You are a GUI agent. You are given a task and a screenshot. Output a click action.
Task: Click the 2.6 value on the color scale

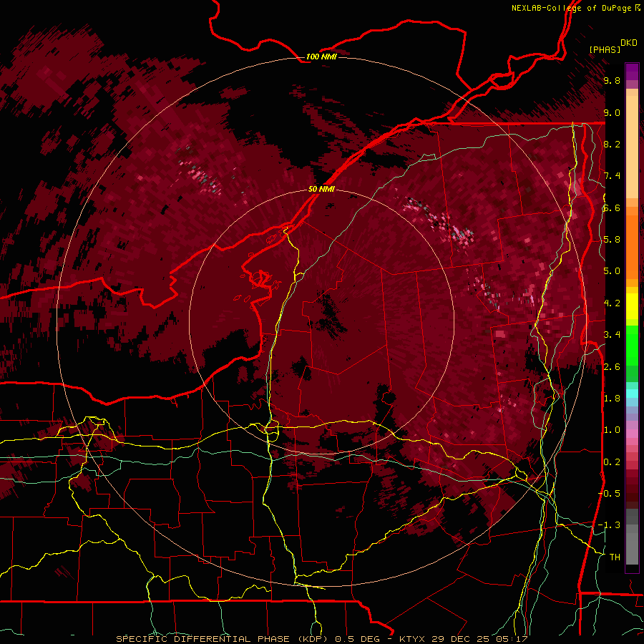(612, 367)
